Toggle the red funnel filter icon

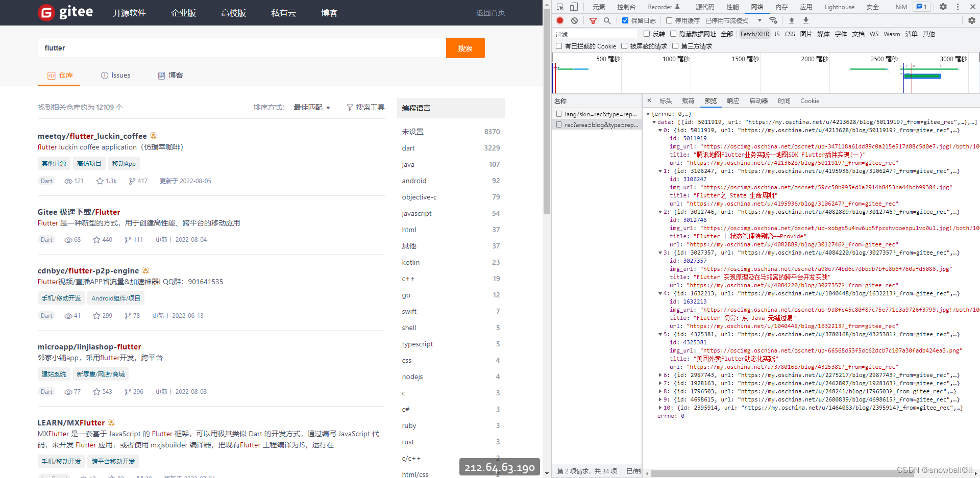pos(593,21)
